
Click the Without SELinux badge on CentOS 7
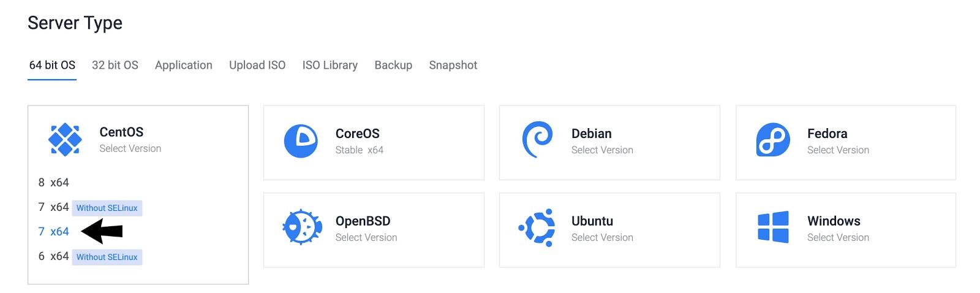(x=107, y=208)
